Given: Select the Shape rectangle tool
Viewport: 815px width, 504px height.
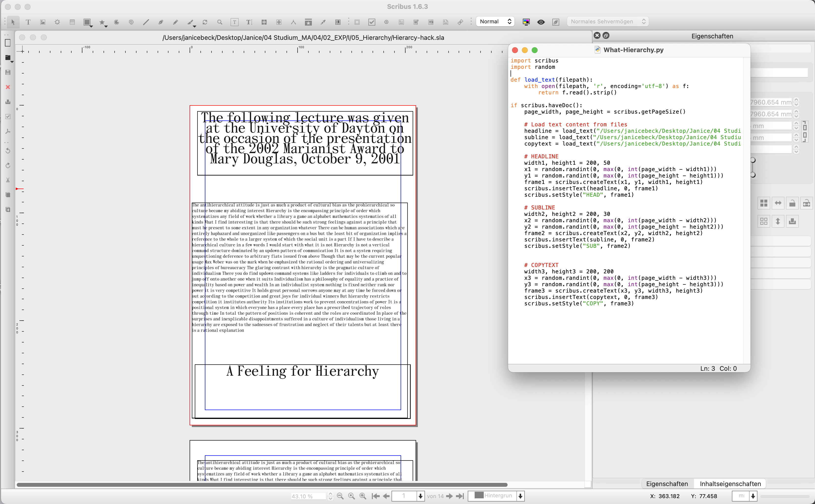Looking at the screenshot, I should (87, 22).
